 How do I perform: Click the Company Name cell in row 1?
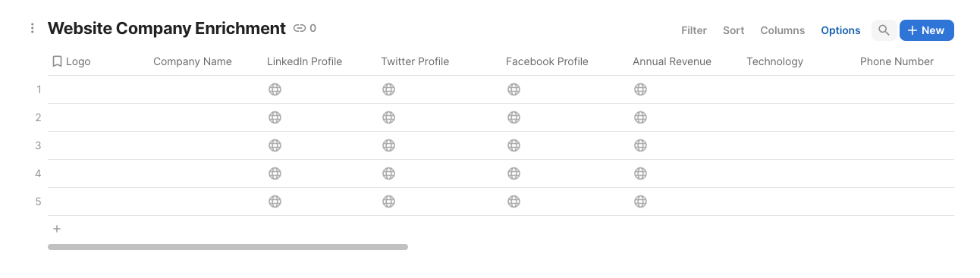[203, 89]
